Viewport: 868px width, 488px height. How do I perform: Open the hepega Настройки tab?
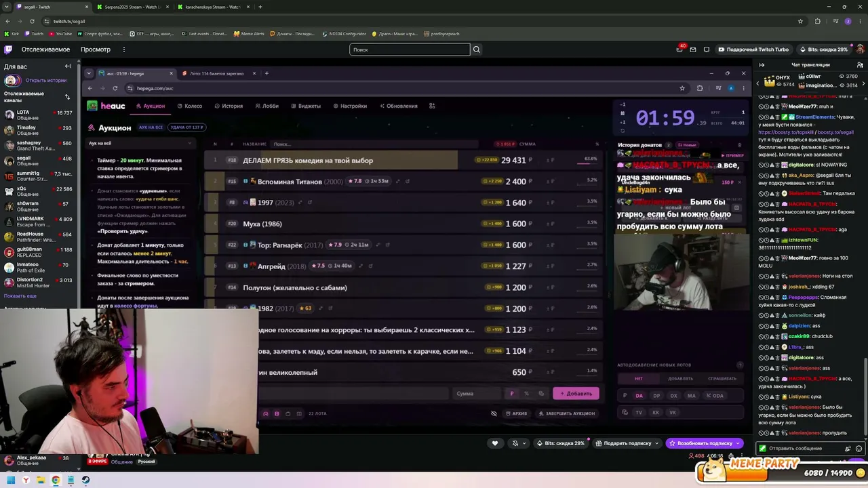[x=350, y=106]
